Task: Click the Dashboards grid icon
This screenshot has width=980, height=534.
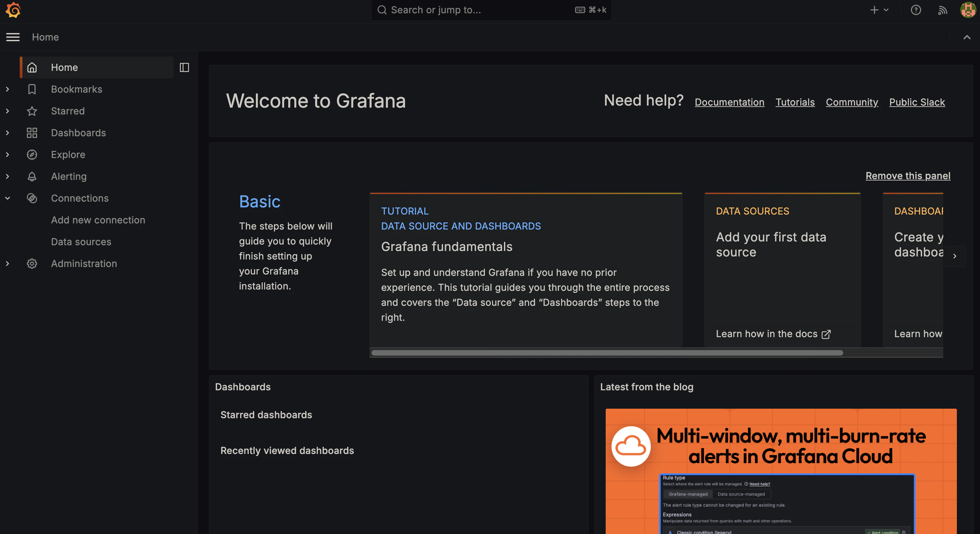Action: [x=32, y=132]
